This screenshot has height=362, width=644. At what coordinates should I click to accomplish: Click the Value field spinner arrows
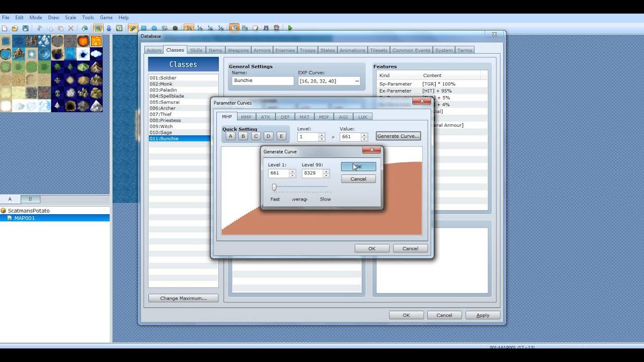(364, 137)
